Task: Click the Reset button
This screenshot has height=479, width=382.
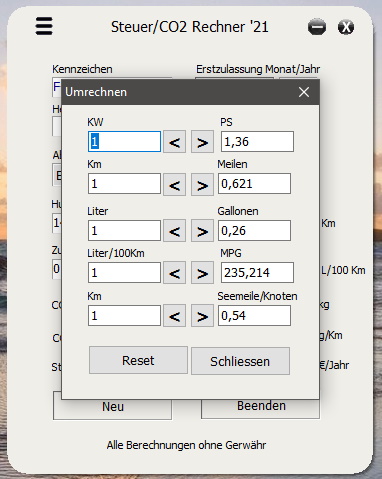Action: (x=138, y=360)
